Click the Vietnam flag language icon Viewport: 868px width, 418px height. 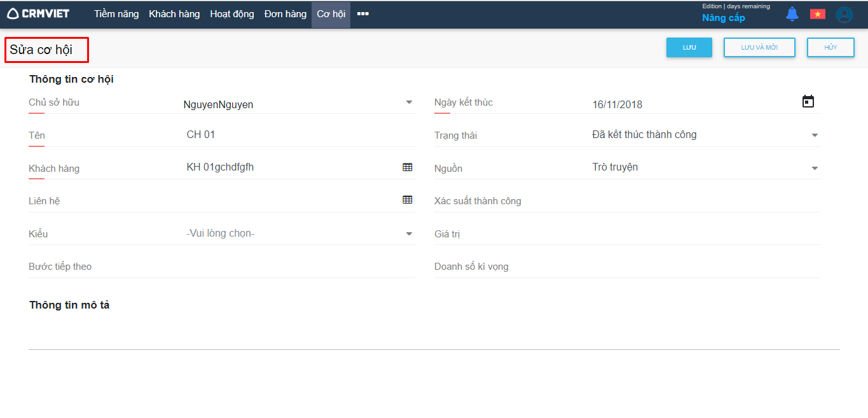coord(817,14)
